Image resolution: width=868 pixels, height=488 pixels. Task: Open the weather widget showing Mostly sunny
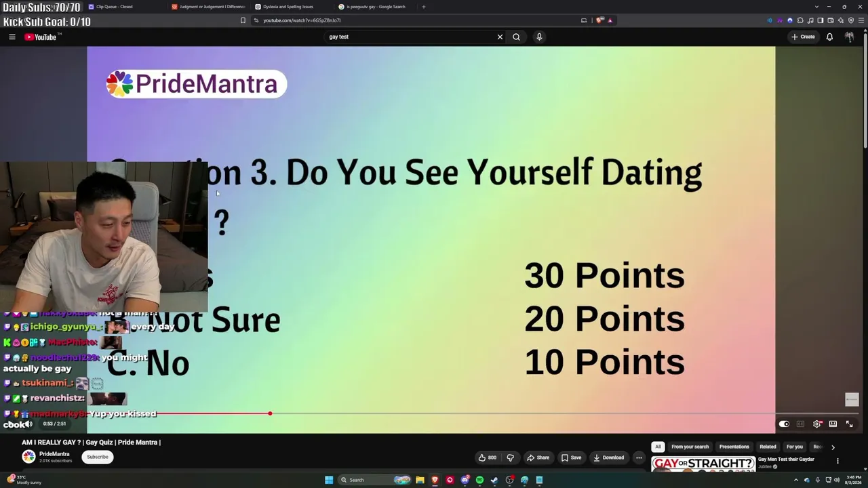coord(25,480)
